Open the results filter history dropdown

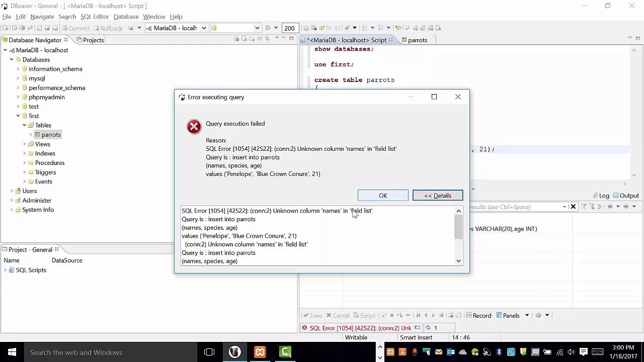(x=565, y=207)
